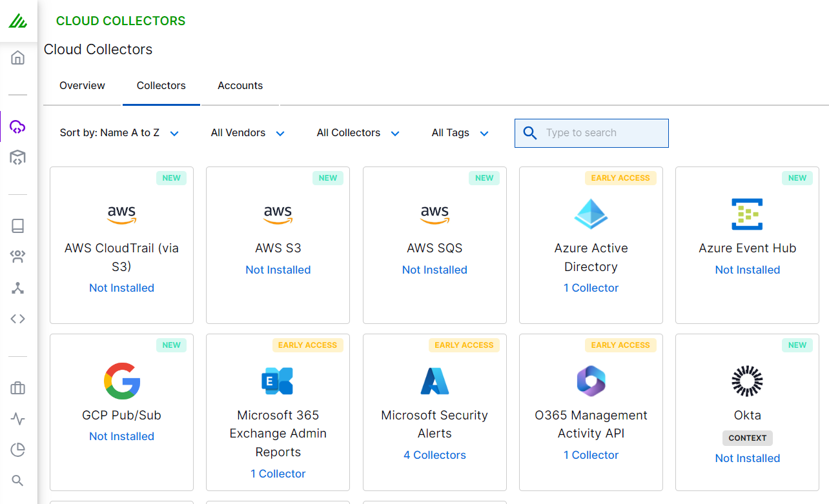Switch to the Accounts tab
The image size is (829, 504).
tap(240, 86)
